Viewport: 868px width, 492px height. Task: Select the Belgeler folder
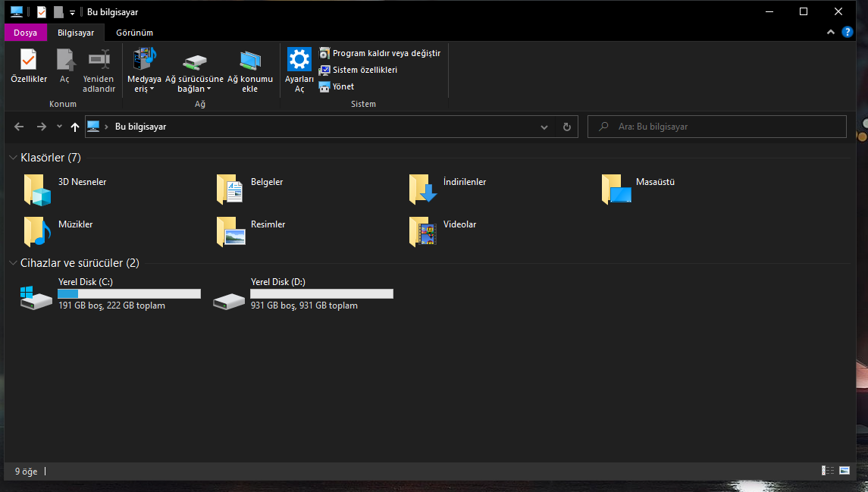[x=250, y=190]
